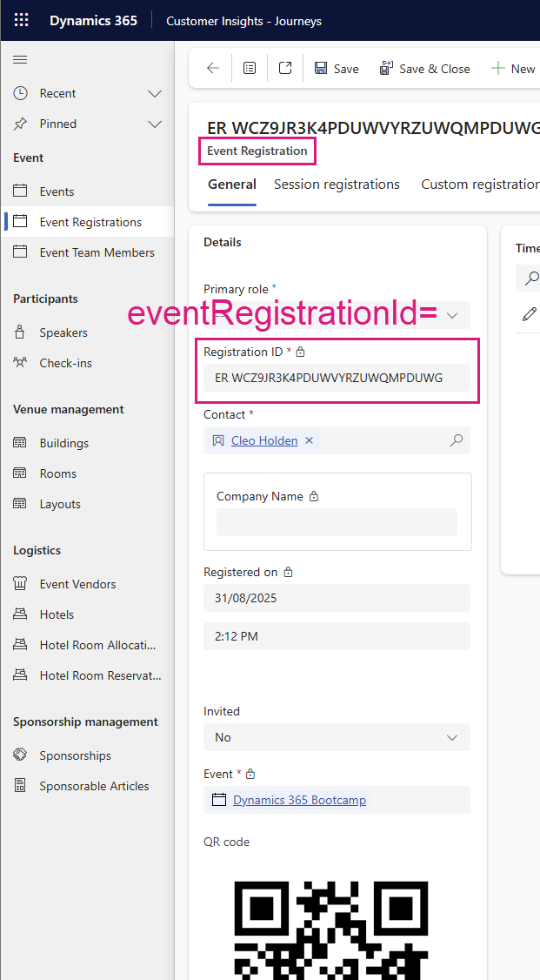Click the timeline pencil note icon
Image resolution: width=540 pixels, height=980 pixels.
coord(530,314)
